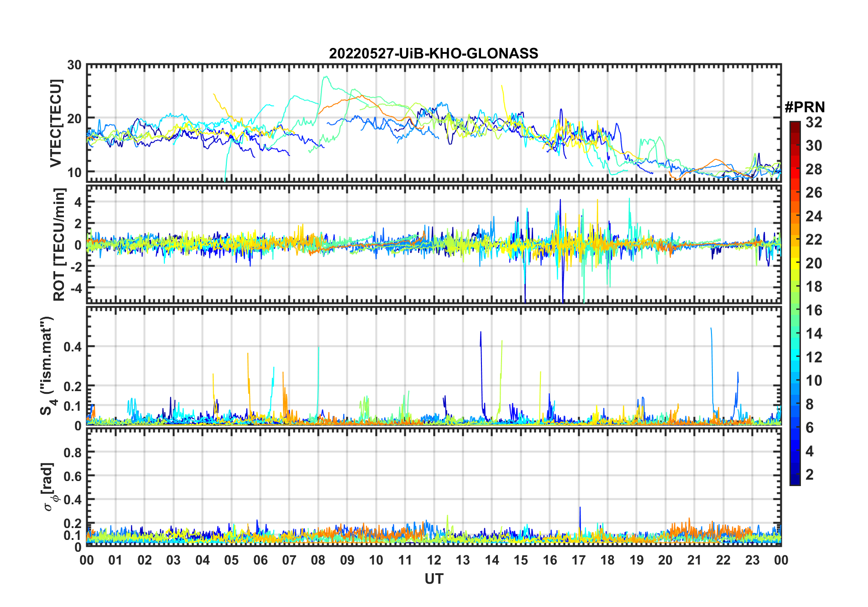The image size is (868, 607).
Task: Select the VTEC[TECU] y-axis label
Action: point(56,123)
